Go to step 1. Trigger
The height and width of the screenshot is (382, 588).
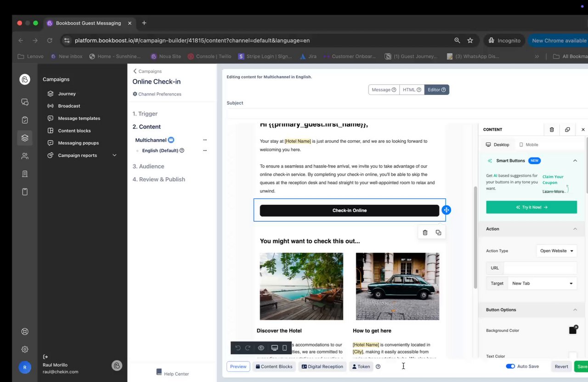pos(145,114)
